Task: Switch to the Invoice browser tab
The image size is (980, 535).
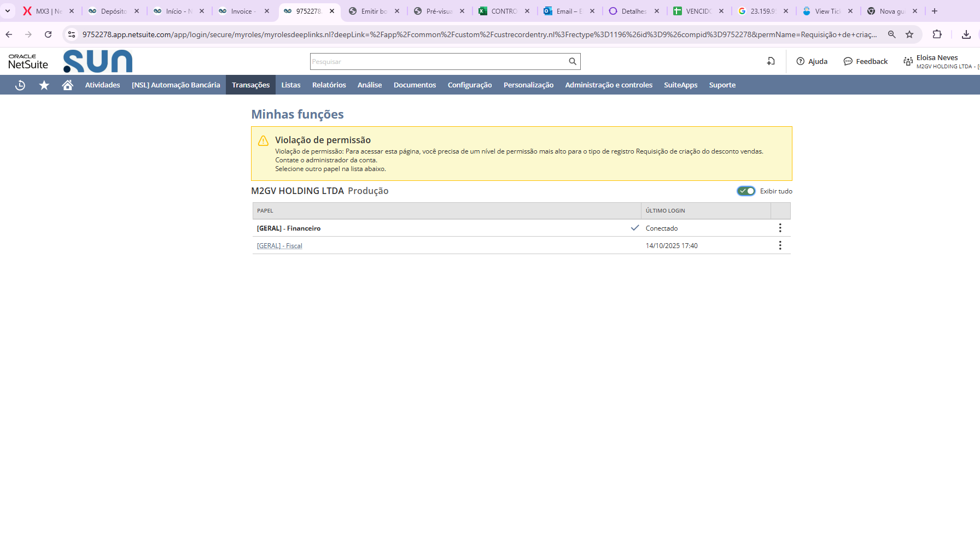Action: [241, 11]
